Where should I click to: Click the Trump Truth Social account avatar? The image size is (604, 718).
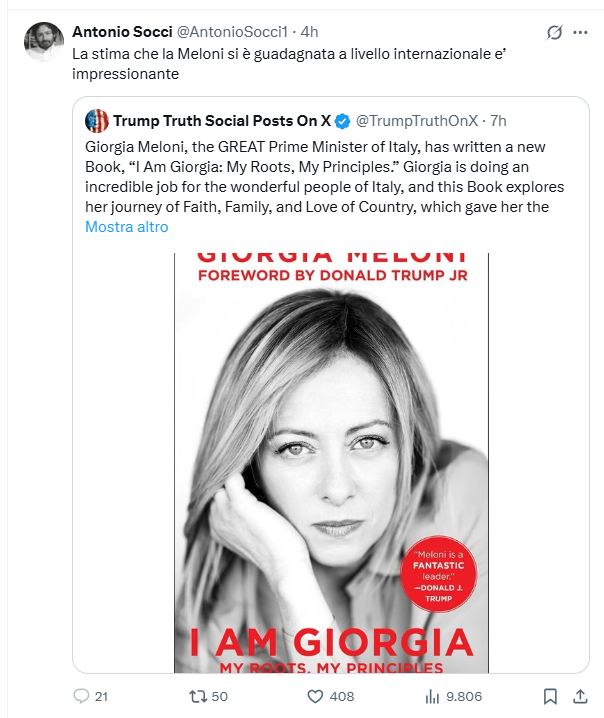click(97, 121)
